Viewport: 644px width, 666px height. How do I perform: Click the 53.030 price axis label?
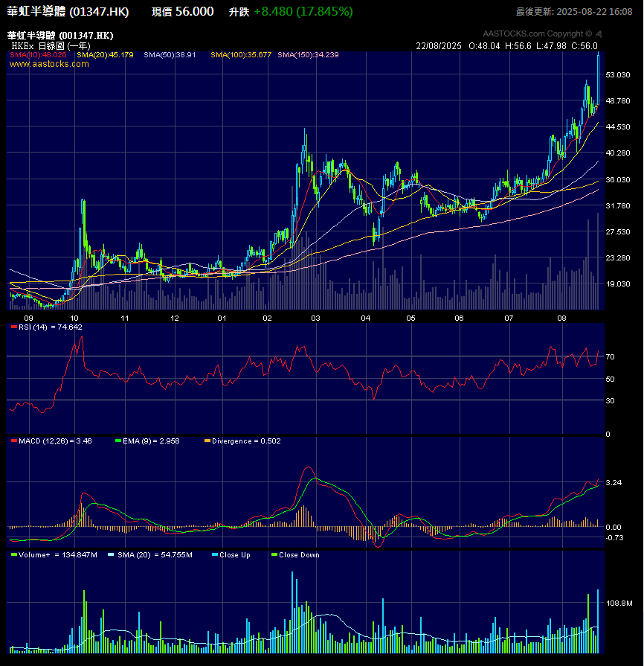point(618,74)
